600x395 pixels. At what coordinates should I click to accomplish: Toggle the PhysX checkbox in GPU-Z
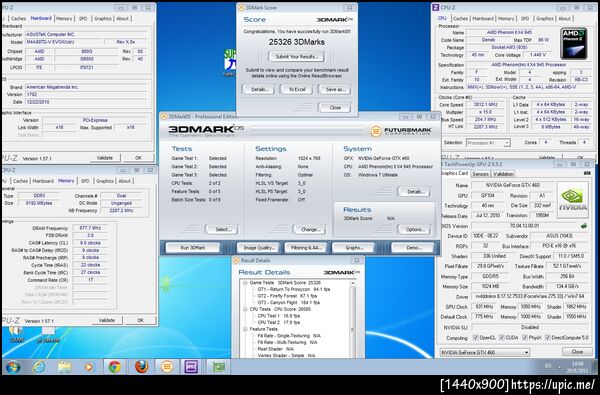tap(524, 338)
